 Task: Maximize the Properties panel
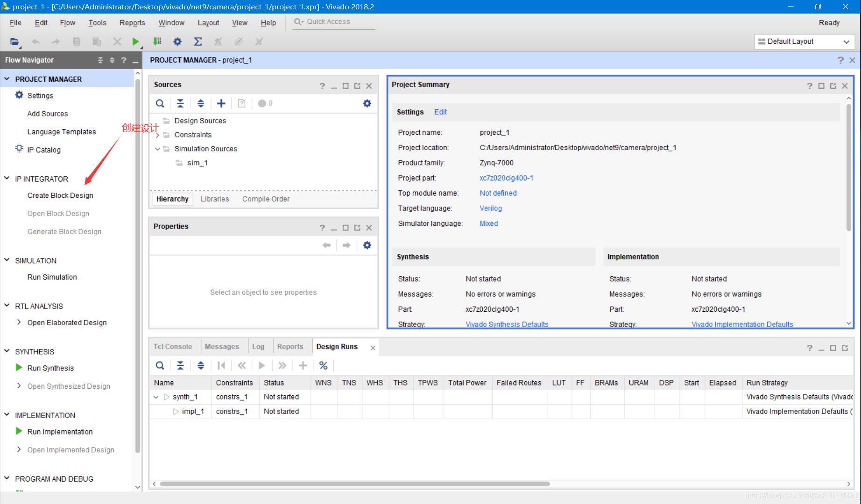coord(346,228)
